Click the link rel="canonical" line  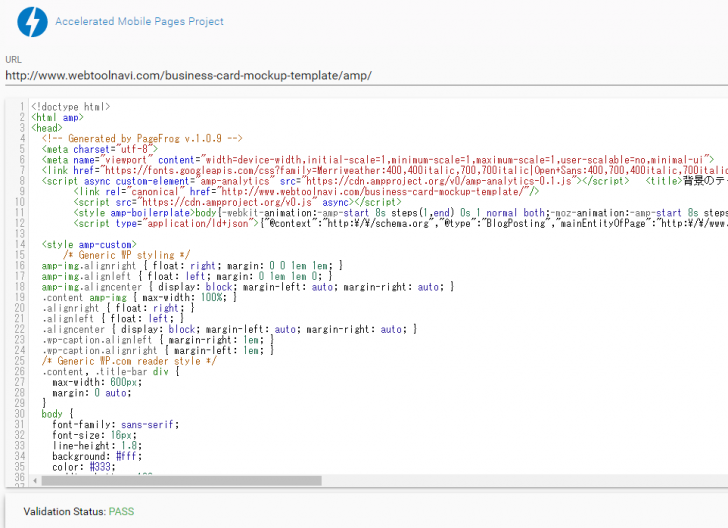point(306,191)
